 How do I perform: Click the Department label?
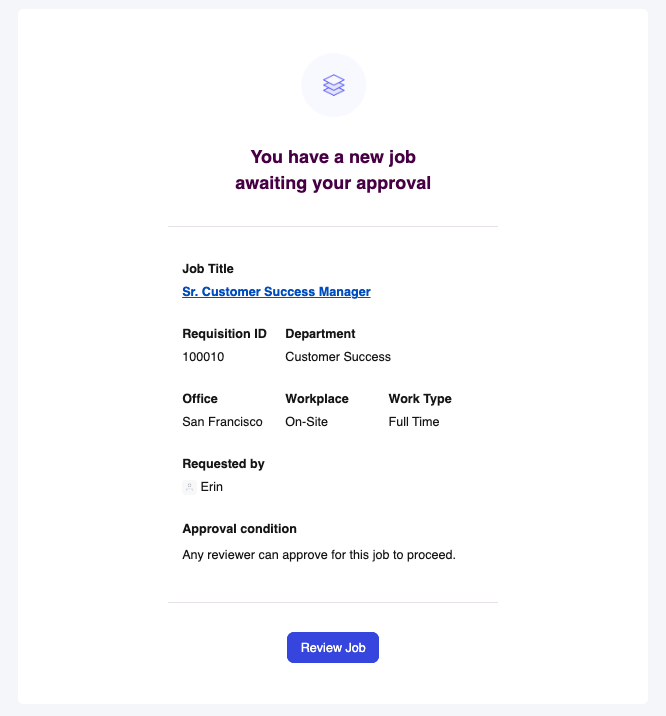tap(320, 334)
